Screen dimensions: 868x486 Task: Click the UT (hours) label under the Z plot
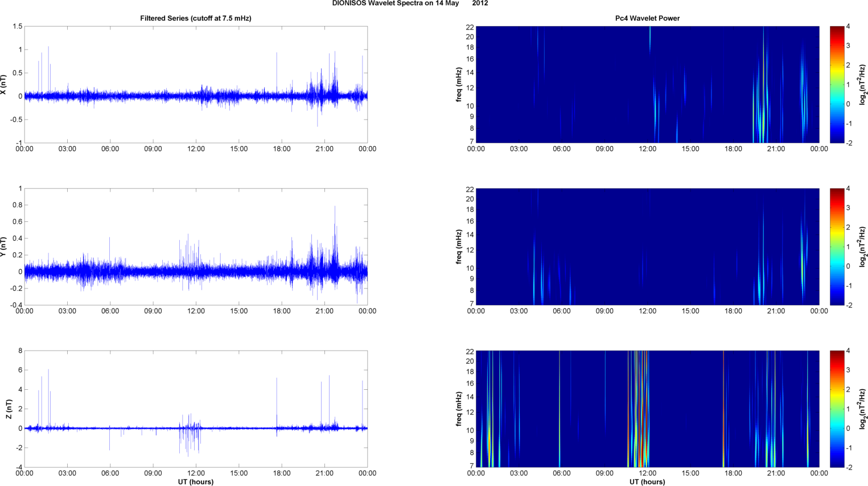pos(195,481)
